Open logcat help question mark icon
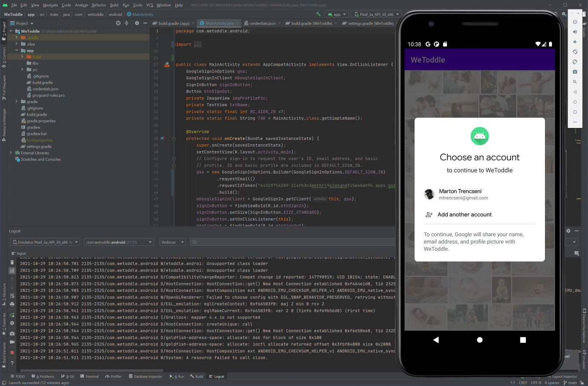This screenshot has height=386, width=588. tap(12, 363)
